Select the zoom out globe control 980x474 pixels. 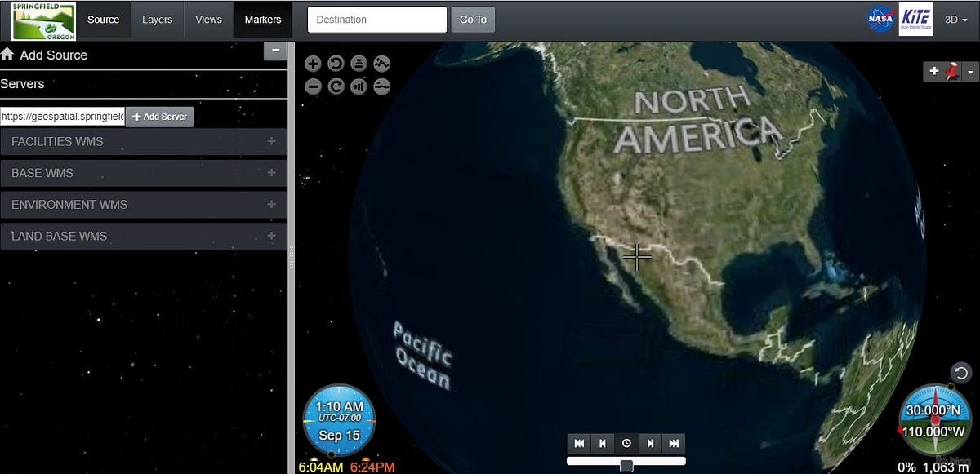point(313,86)
